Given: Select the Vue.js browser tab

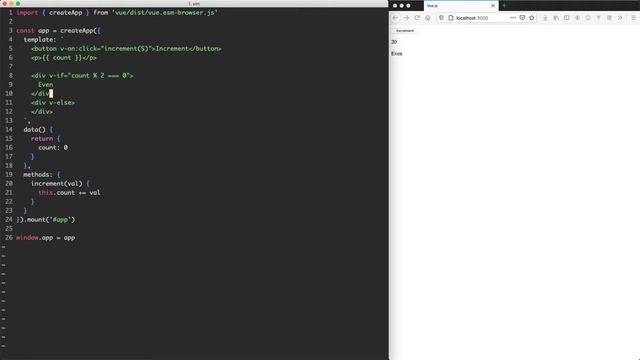Looking at the screenshot, I should (461, 6).
